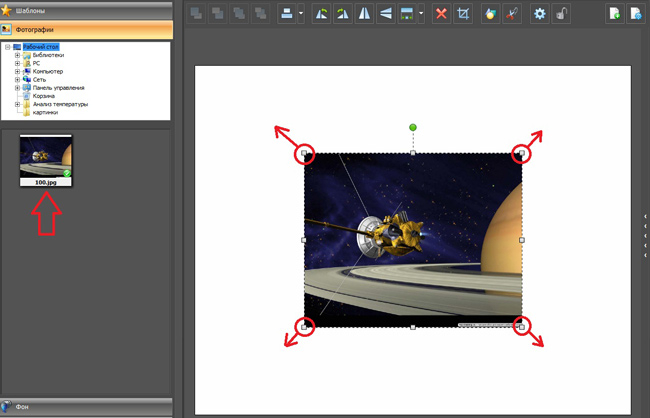Viewport: 650px width, 418px height.
Task: Click the send backward layer icon
Action: (239, 14)
